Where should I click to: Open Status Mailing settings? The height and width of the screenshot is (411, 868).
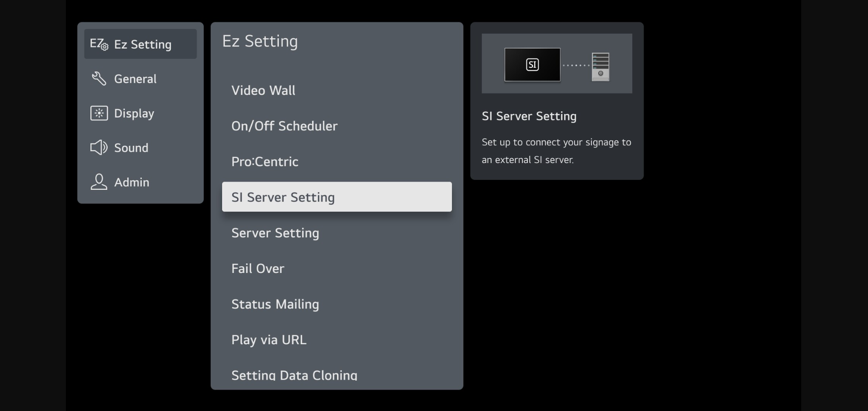[275, 304]
